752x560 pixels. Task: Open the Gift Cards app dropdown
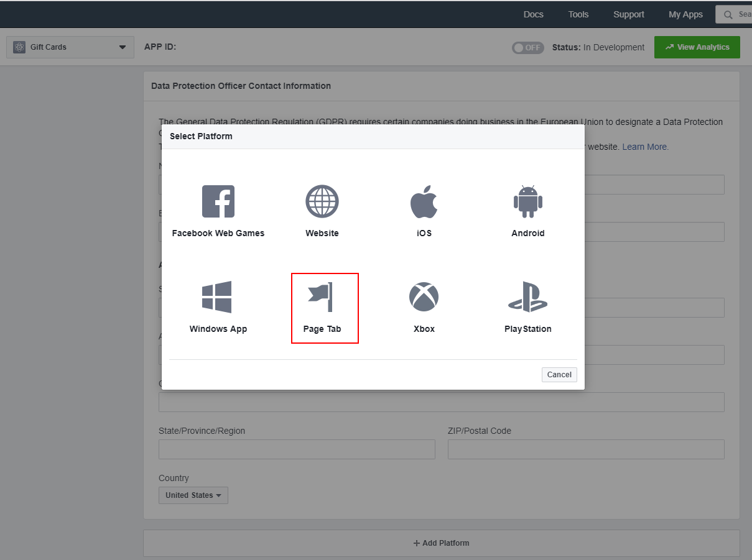pyautogui.click(x=70, y=47)
